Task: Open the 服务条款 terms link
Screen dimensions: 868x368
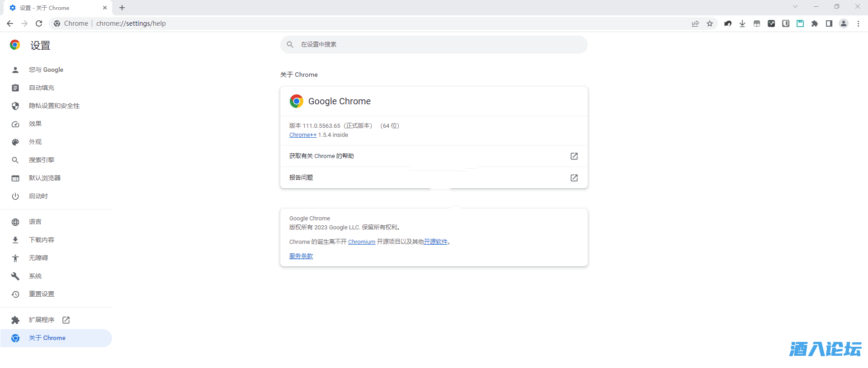Action: click(x=301, y=256)
